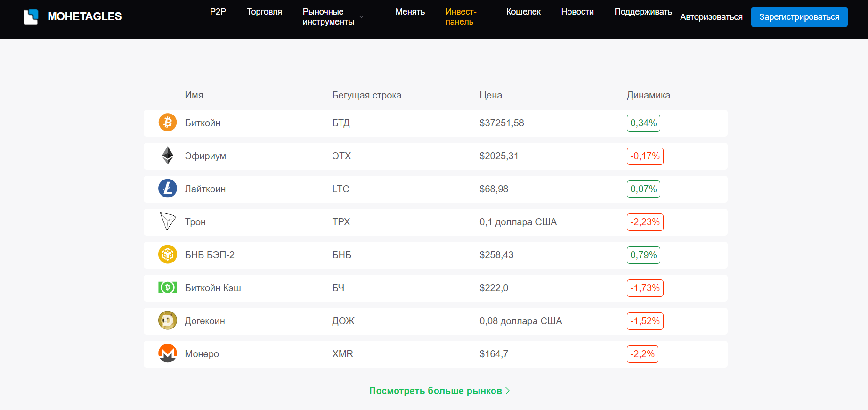The image size is (868, 410).
Task: Click the arrow after Посмотреть больше рынков
Action: pos(507,391)
